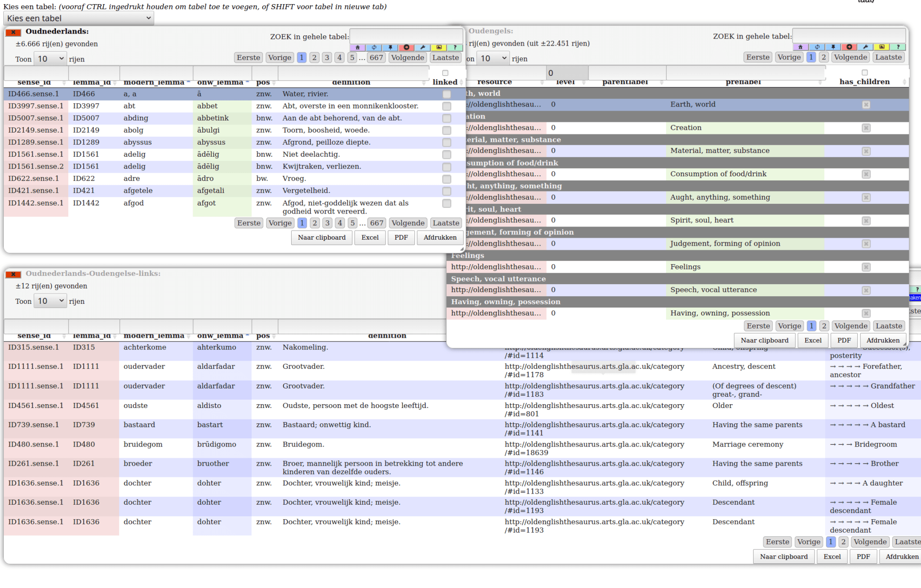Click the red arrow icon above Oudnederlands table
921x588 pixels.
pyautogui.click(x=406, y=47)
